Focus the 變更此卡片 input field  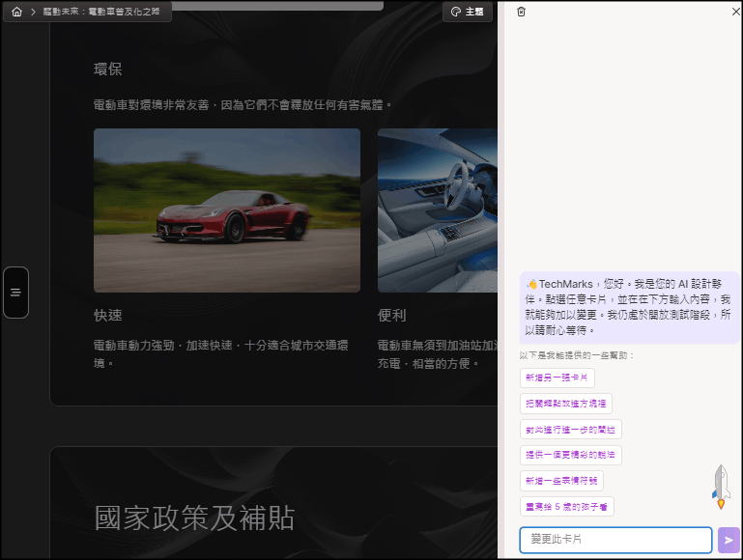[x=615, y=540]
